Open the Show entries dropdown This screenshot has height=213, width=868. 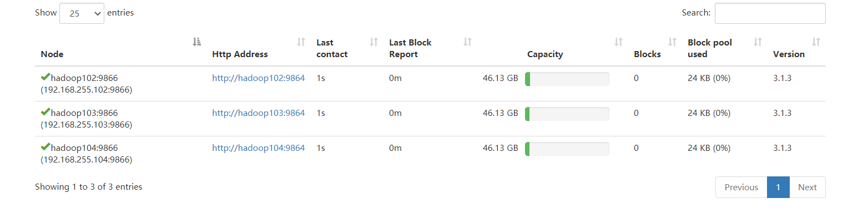pos(82,13)
